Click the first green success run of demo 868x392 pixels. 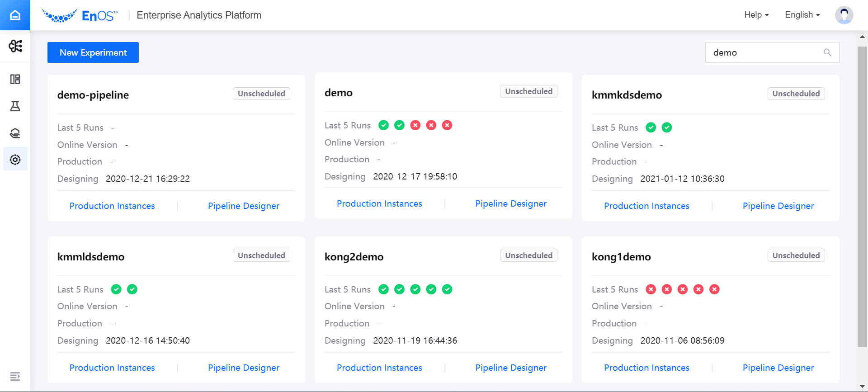(383, 125)
